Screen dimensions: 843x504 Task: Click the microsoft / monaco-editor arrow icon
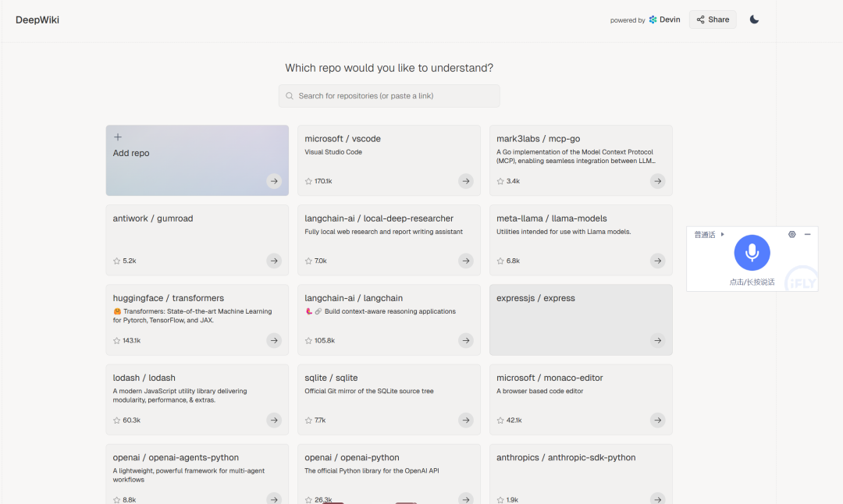pos(657,420)
